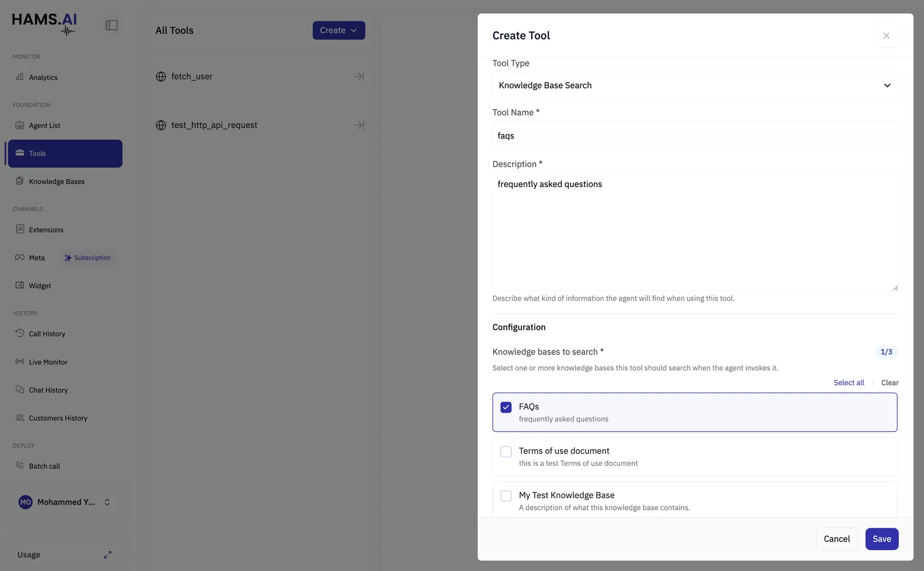This screenshot has height=571, width=924.
Task: Click the Subscription badge next to Meta
Action: point(88,257)
